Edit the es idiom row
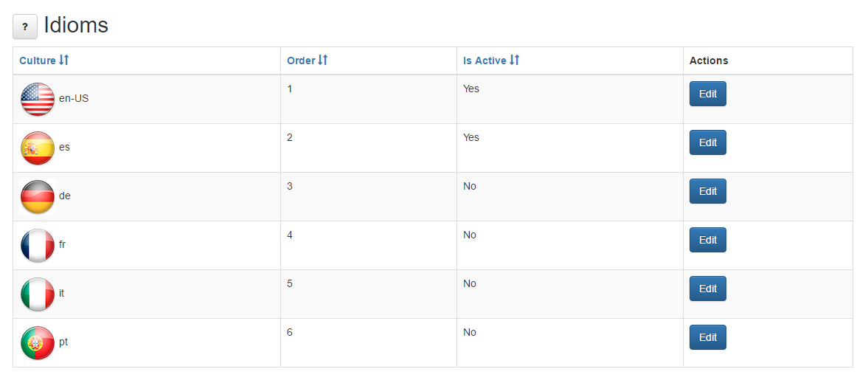 click(707, 142)
